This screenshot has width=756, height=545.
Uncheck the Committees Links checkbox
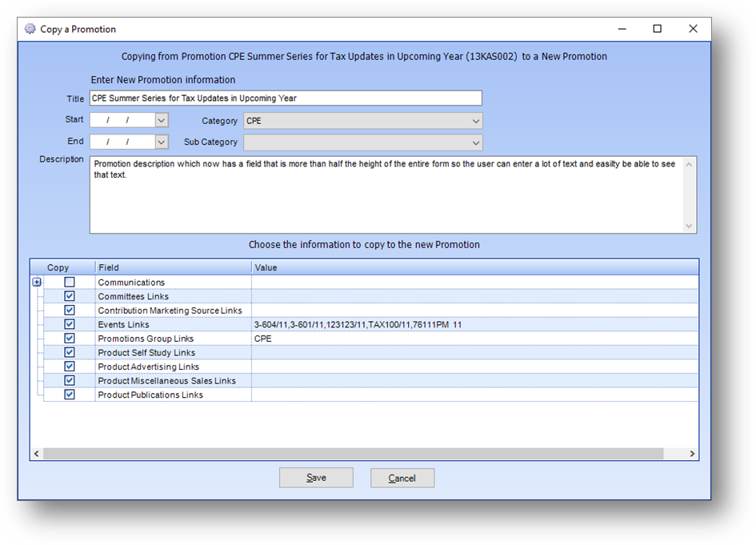pos(70,296)
